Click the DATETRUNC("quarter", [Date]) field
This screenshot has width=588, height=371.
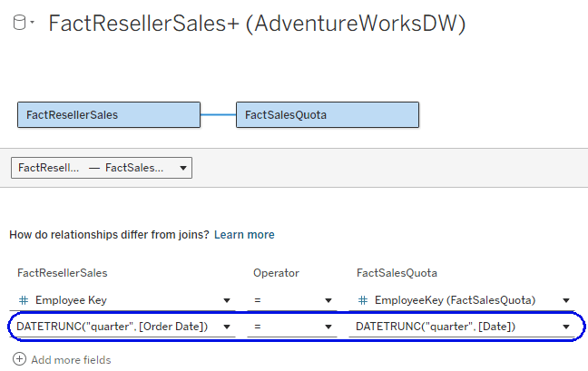(x=449, y=327)
